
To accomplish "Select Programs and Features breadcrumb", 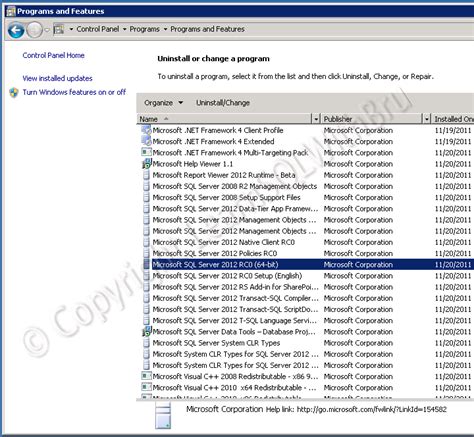I will [x=207, y=29].
